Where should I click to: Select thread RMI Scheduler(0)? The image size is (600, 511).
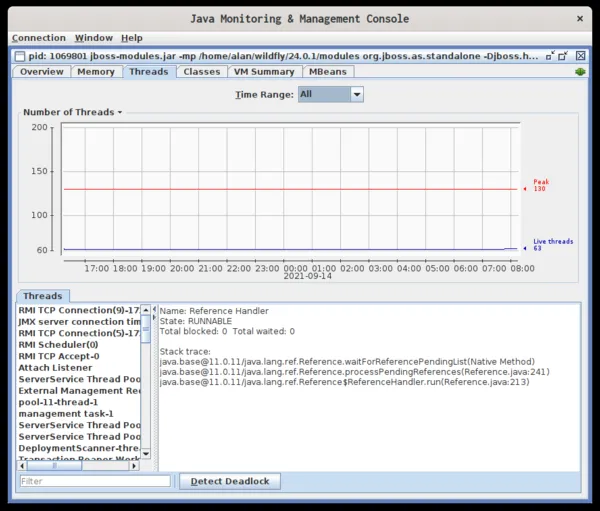click(x=79, y=344)
